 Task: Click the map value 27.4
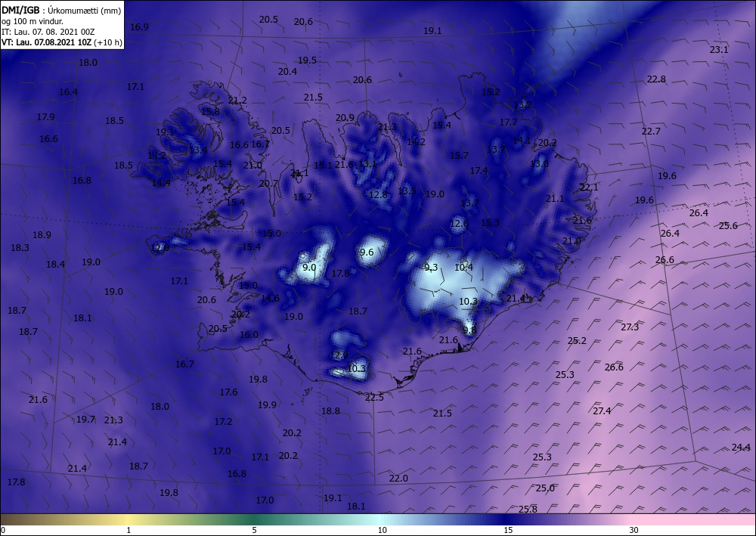pos(602,411)
